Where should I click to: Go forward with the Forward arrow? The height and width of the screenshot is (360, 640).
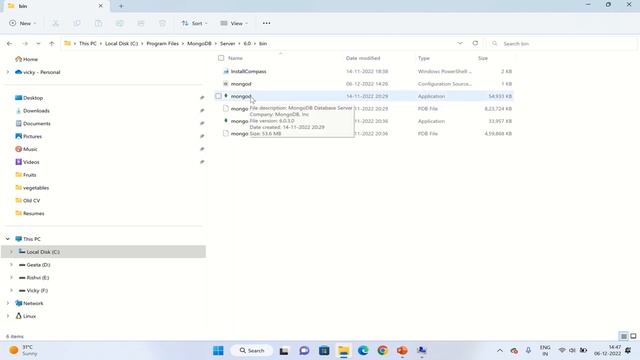pyautogui.click(x=24, y=43)
